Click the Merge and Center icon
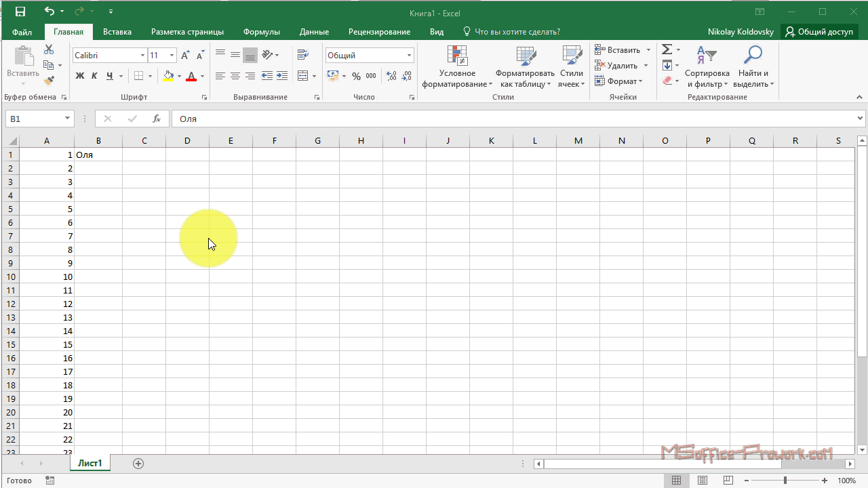 pos(303,76)
